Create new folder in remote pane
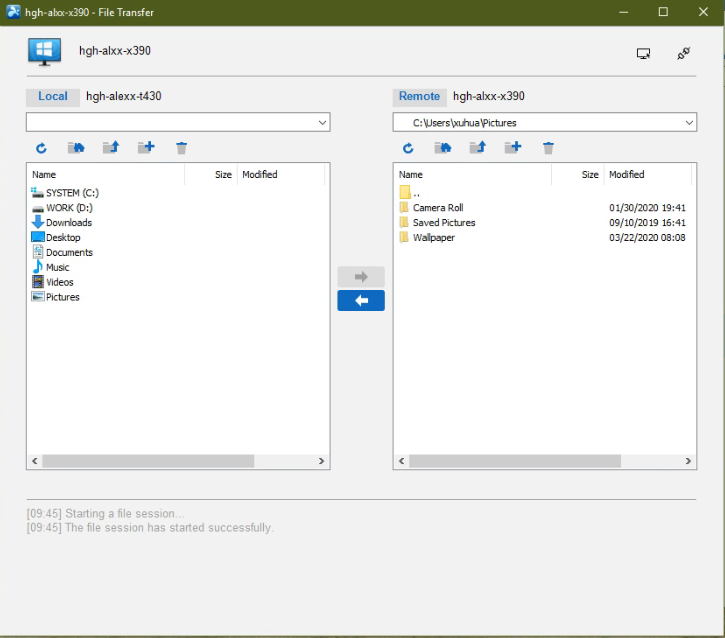This screenshot has height=638, width=725. (513, 147)
